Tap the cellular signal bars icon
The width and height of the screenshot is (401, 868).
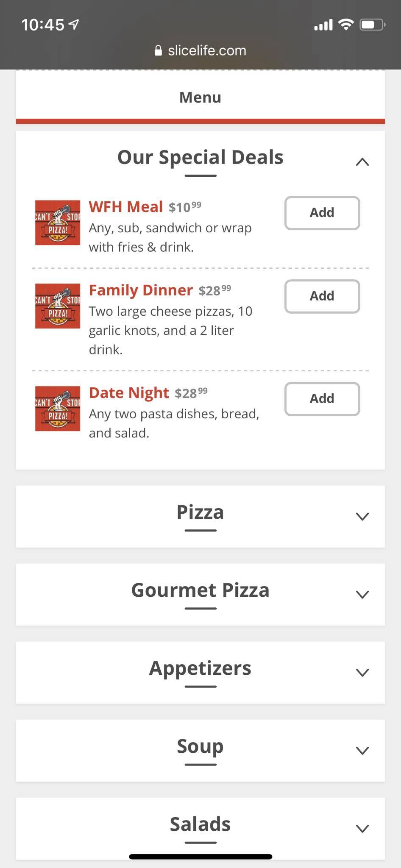(x=323, y=25)
